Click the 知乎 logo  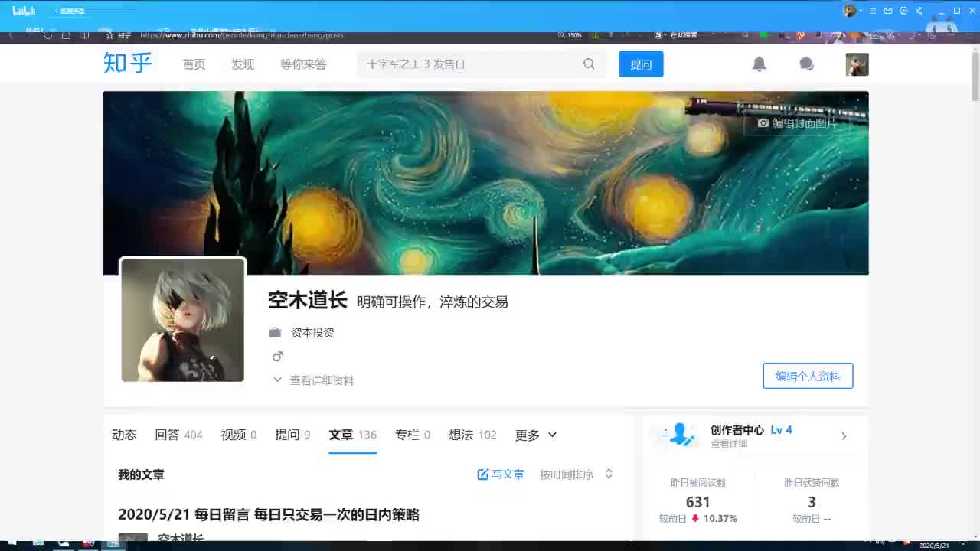[x=128, y=63]
